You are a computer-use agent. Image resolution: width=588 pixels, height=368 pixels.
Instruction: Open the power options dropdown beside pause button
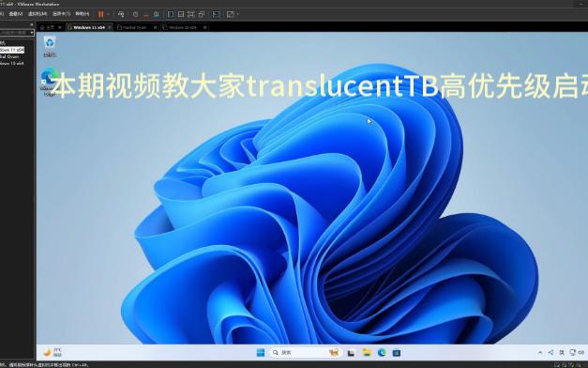click(x=109, y=14)
